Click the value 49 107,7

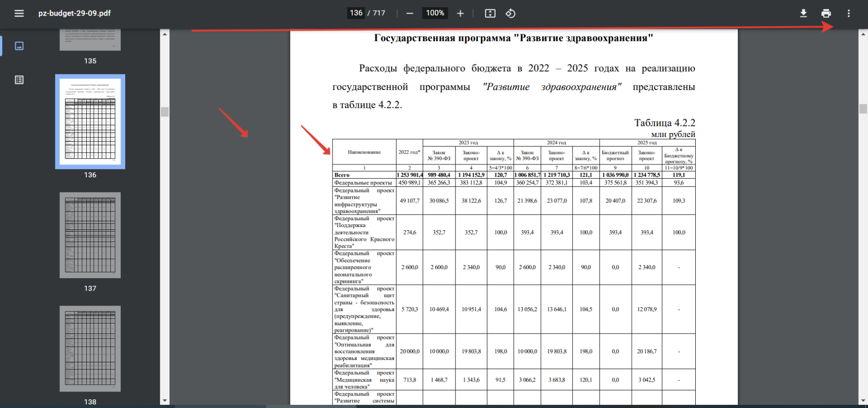point(410,201)
